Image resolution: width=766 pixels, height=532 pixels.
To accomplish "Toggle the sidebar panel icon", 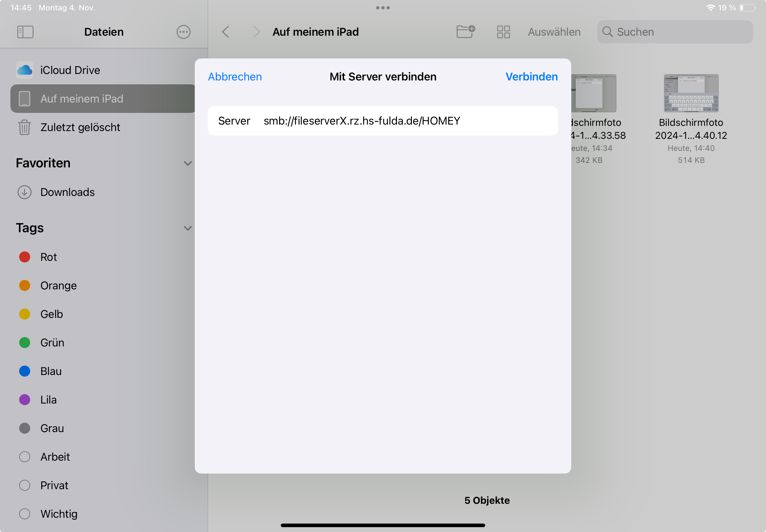I will [x=25, y=32].
